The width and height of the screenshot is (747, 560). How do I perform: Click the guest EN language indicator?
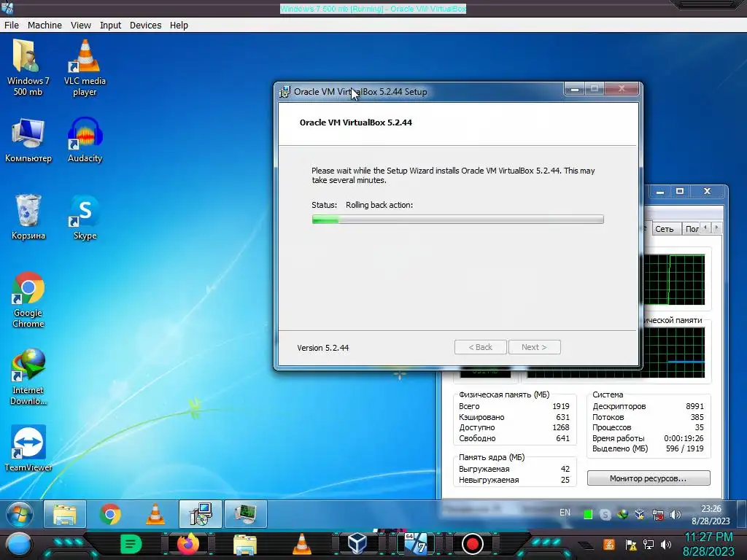tap(565, 513)
